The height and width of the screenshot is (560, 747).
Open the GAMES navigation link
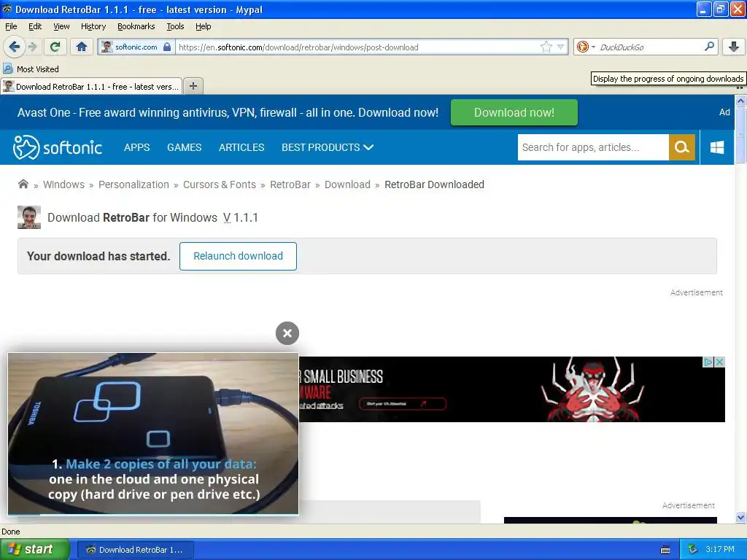[x=185, y=147]
